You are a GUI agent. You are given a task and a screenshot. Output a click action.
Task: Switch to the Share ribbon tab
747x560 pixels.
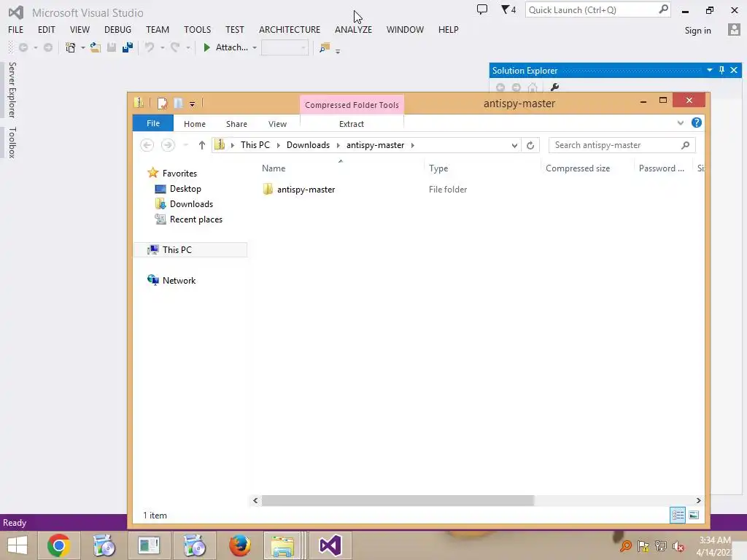tap(236, 124)
